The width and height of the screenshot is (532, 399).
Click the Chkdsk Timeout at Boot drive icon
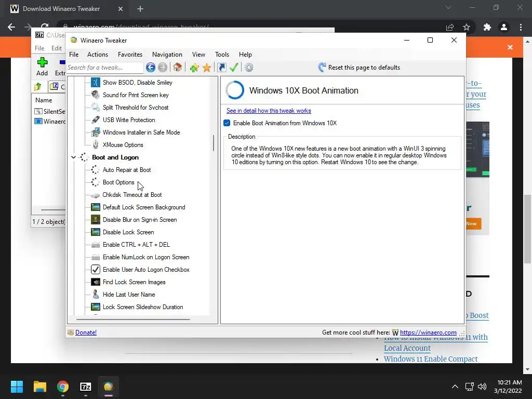click(x=96, y=195)
